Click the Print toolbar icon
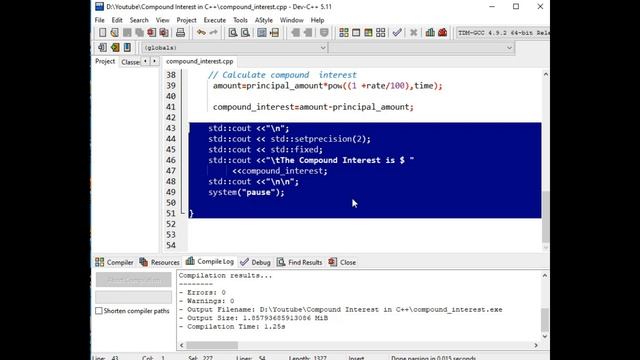This screenshot has width=640, height=360. click(180, 33)
